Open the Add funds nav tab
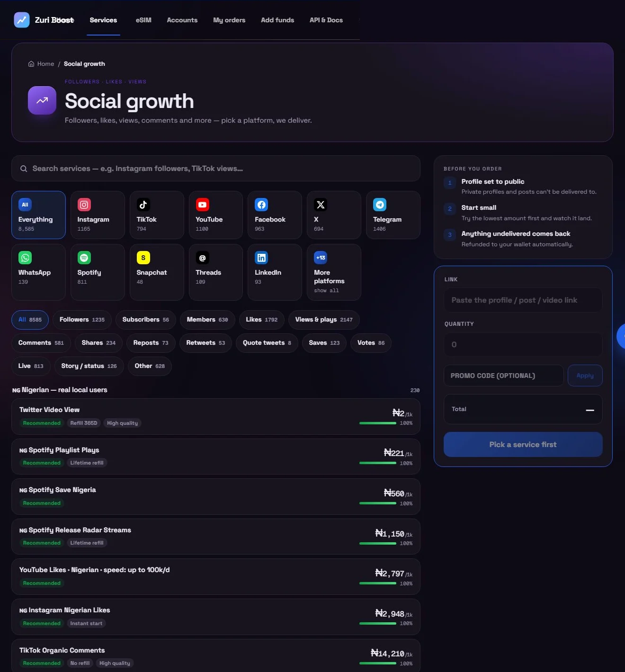 [x=277, y=20]
